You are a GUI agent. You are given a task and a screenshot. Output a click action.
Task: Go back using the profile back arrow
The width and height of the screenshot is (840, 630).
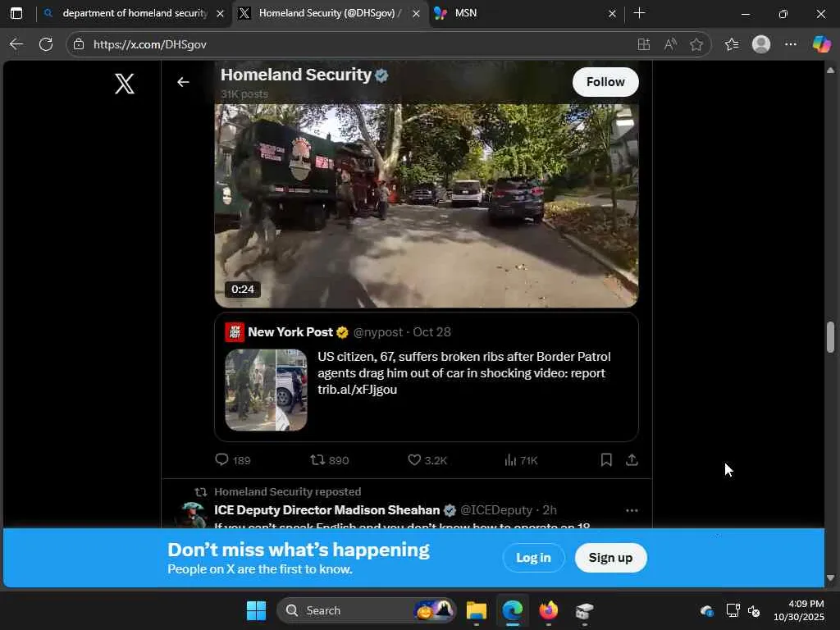(183, 82)
